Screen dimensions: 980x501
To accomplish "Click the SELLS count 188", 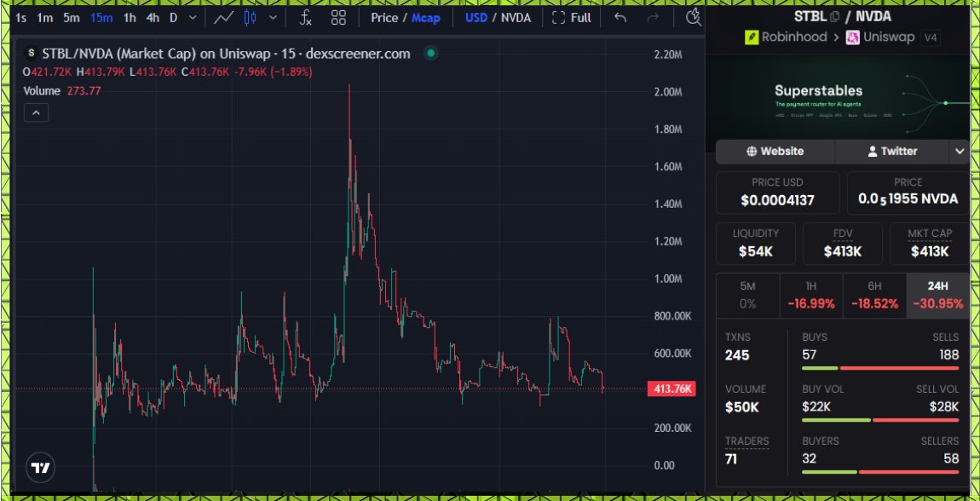I will [948, 354].
